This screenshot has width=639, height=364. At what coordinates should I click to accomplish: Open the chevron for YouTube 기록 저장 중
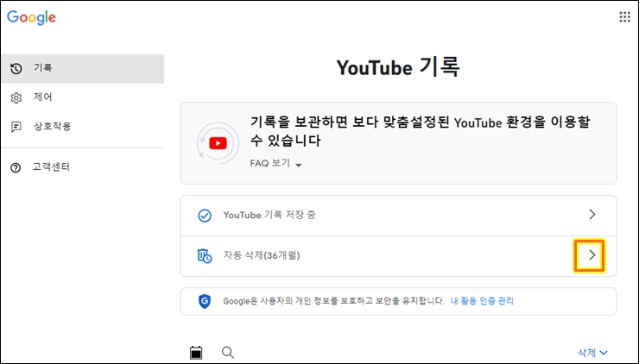[x=592, y=215]
